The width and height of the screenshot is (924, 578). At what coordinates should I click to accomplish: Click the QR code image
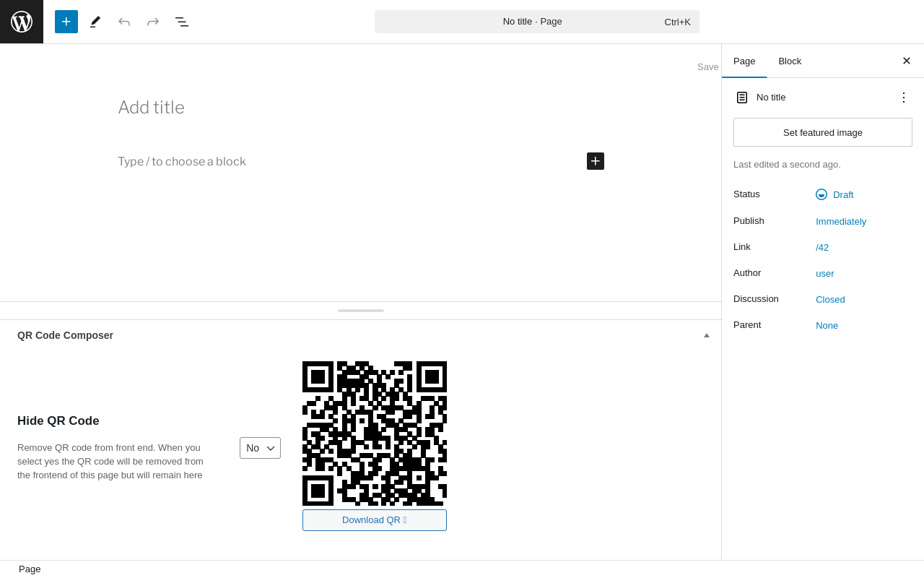pyautogui.click(x=375, y=433)
